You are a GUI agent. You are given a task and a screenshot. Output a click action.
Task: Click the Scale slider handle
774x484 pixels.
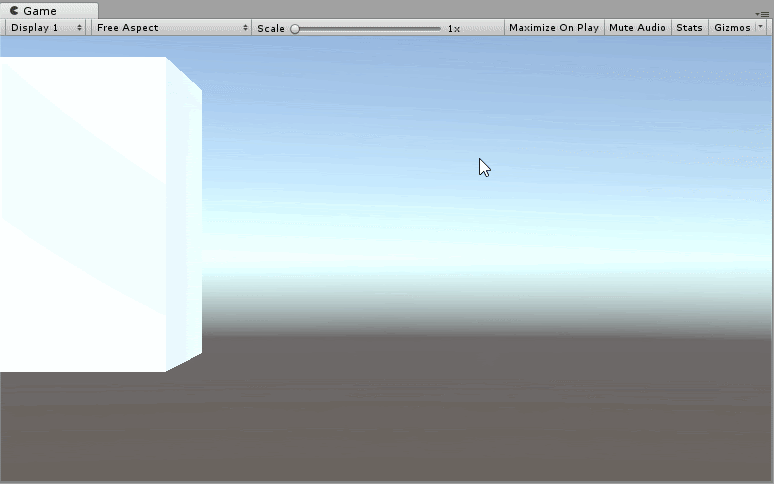(x=295, y=29)
